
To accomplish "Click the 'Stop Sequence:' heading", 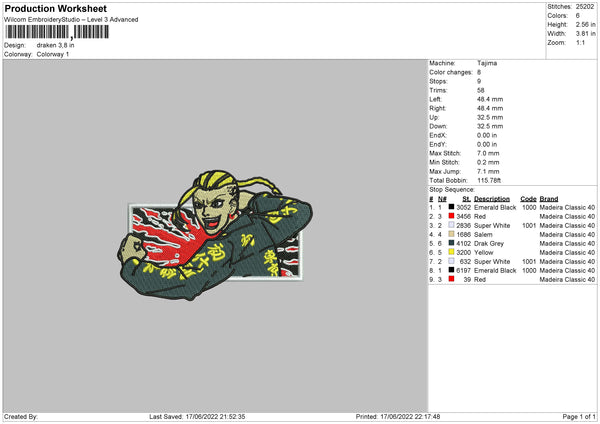I will tap(452, 189).
